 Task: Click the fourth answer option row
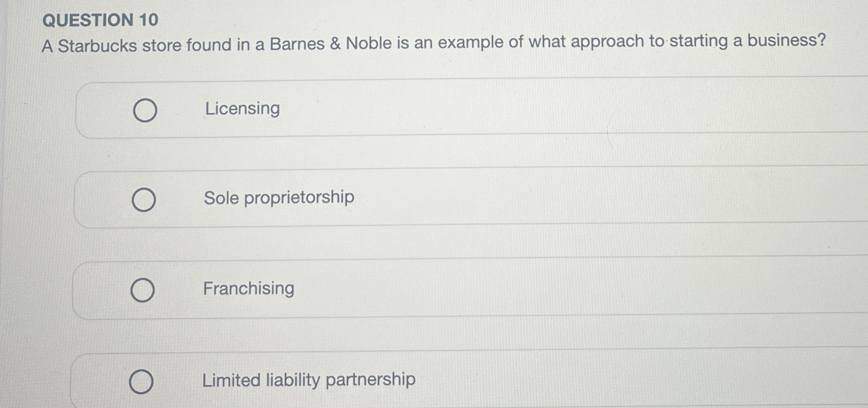404,379
